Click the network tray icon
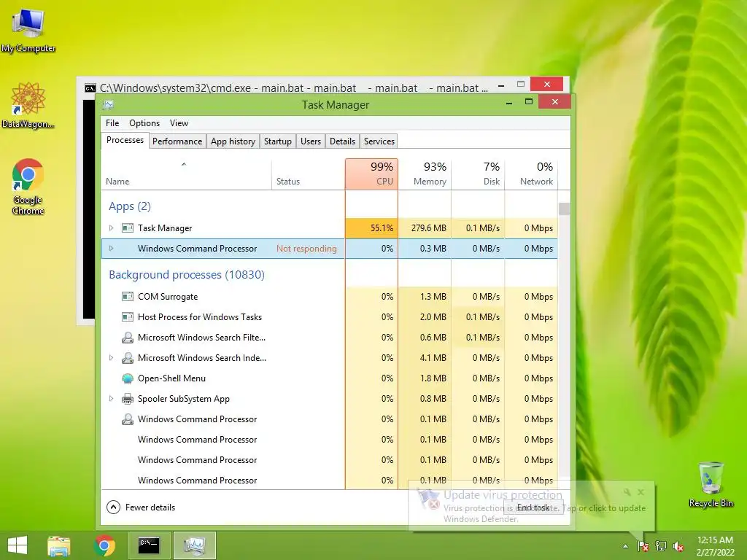Viewport: 747px width, 560px height. pyautogui.click(x=661, y=546)
